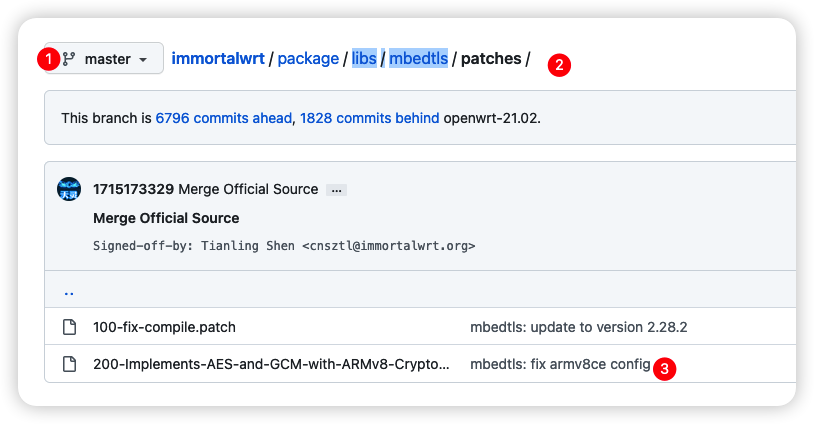Open the immortalwrt repository root link
This screenshot has height=424, width=814.
click(x=218, y=59)
